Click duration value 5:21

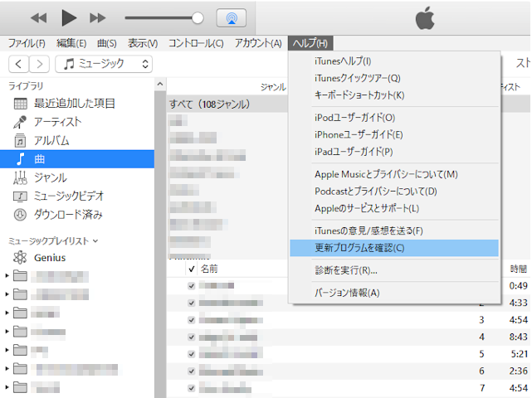(520, 354)
